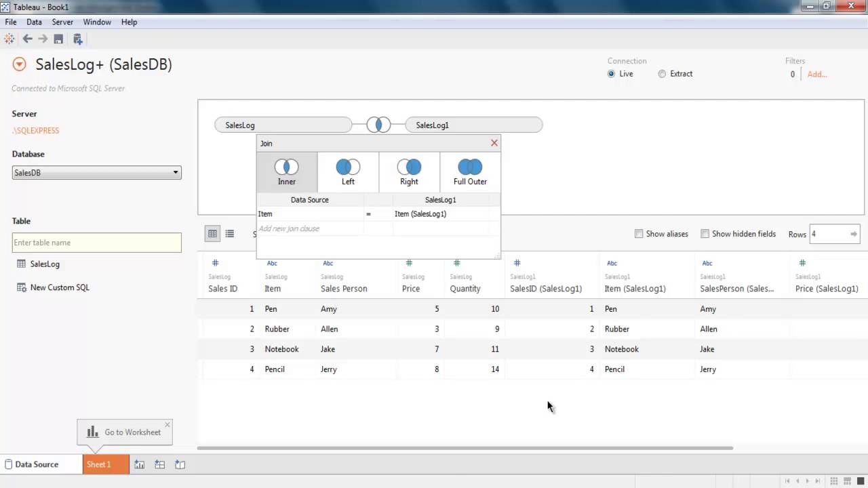Image resolution: width=868 pixels, height=488 pixels.
Task: Switch to data grid preview view
Action: [213, 234]
